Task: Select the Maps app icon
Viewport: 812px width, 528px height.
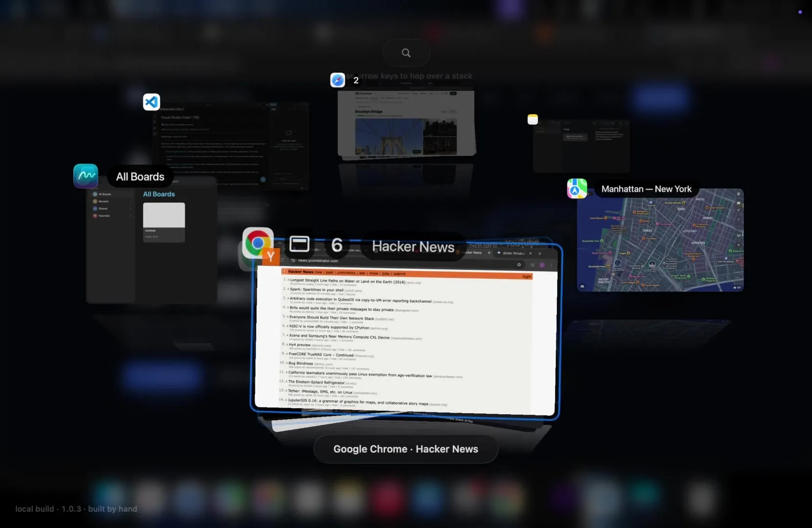Action: (577, 189)
